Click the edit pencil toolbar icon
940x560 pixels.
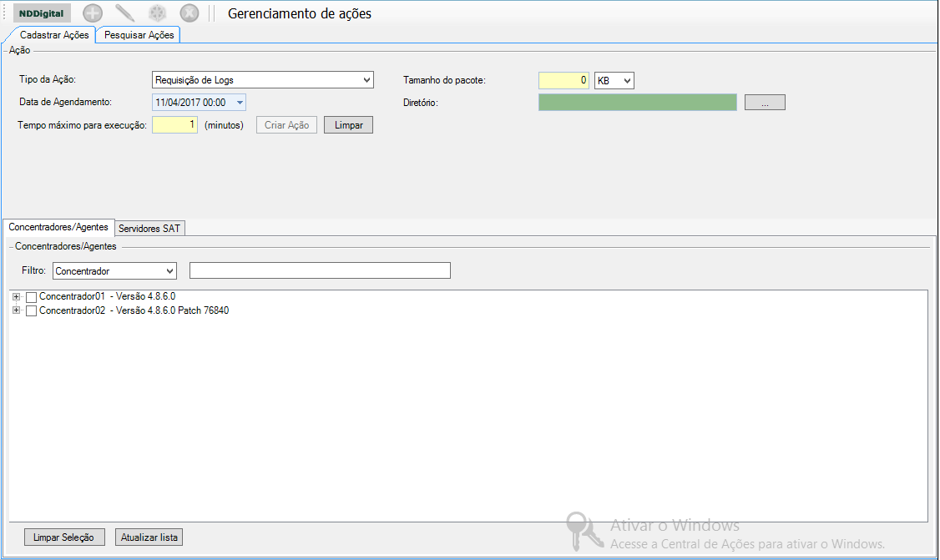(124, 13)
